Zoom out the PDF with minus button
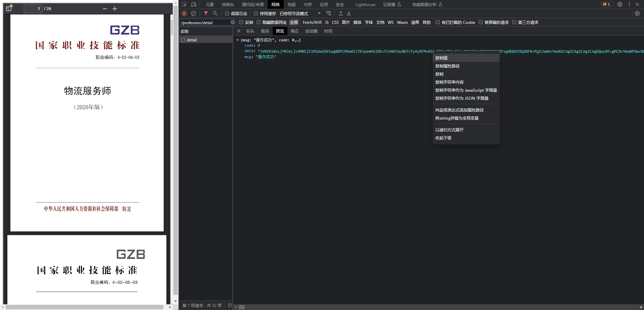Screen dimensions: 644x310 tap(105, 9)
